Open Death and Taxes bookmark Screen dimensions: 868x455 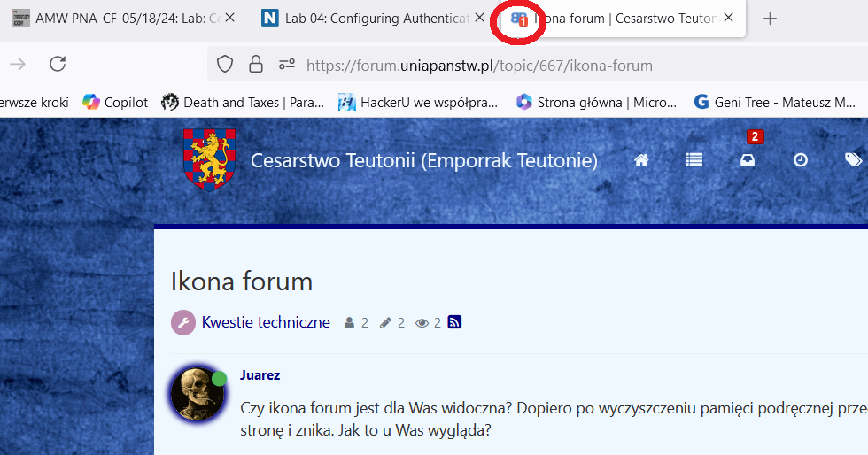(x=243, y=103)
